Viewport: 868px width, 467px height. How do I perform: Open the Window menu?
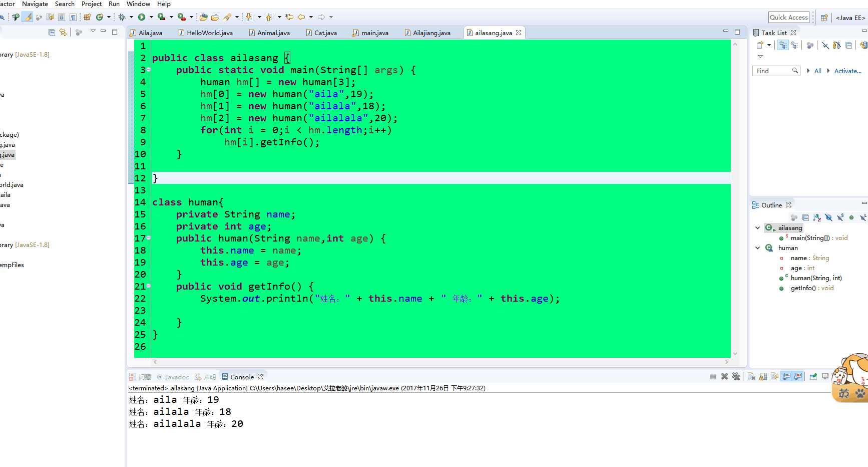pos(138,4)
